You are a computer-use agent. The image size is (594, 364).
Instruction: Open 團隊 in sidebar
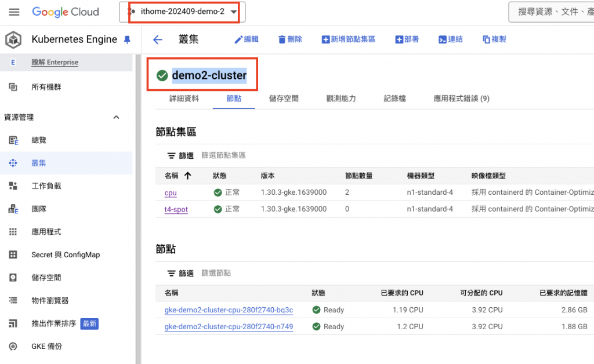[39, 209]
